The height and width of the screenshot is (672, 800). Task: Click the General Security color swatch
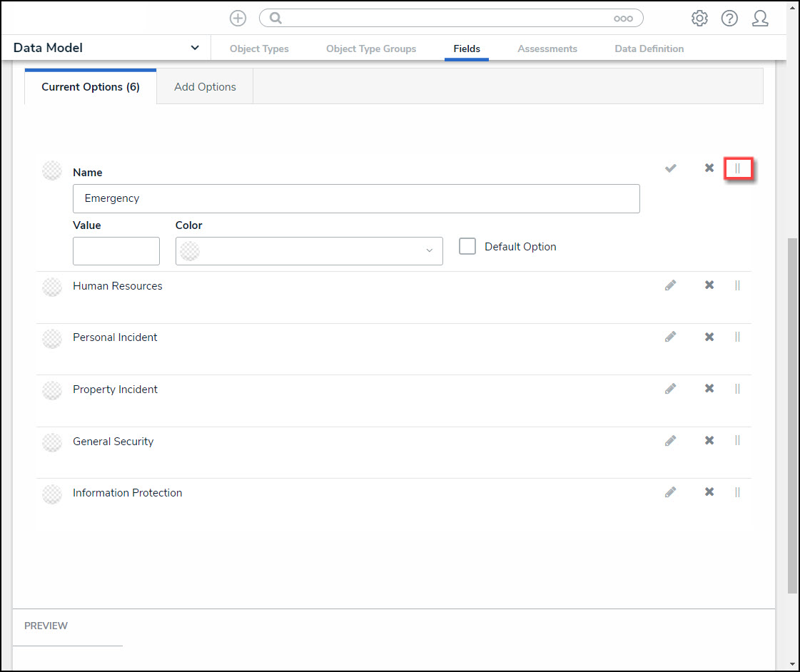52,442
